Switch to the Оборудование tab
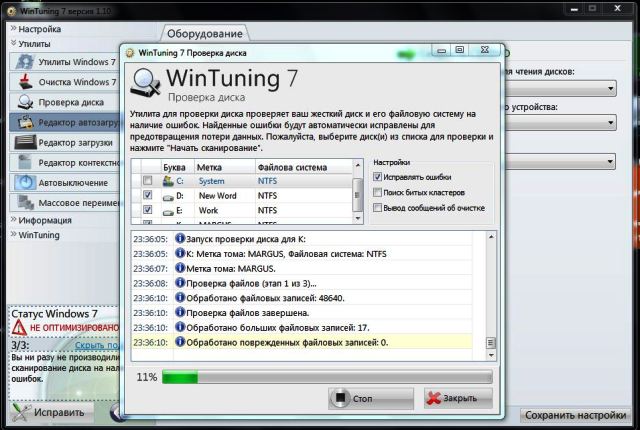The image size is (640, 430). pyautogui.click(x=204, y=33)
